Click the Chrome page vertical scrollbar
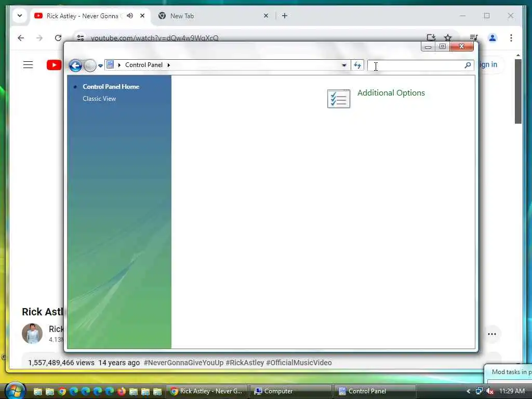The height and width of the screenshot is (399, 532). pyautogui.click(x=518, y=91)
